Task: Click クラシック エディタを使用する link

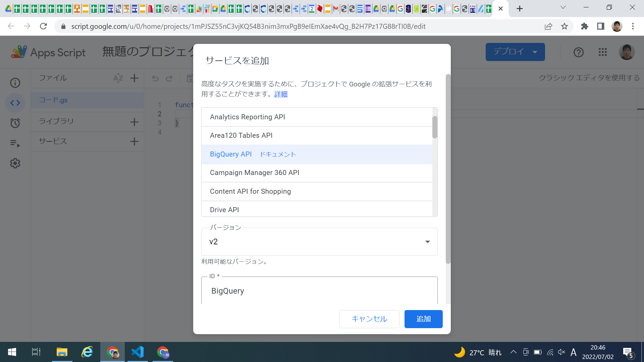Action: [x=589, y=78]
